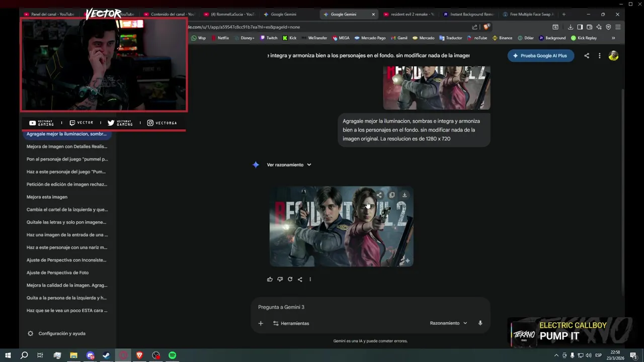The image size is (644, 362).
Task: Open the Razonamiento model dropdown
Action: [x=448, y=323]
